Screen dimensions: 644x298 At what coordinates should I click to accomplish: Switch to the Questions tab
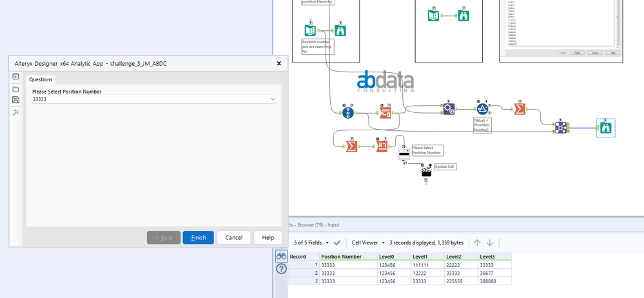click(41, 80)
